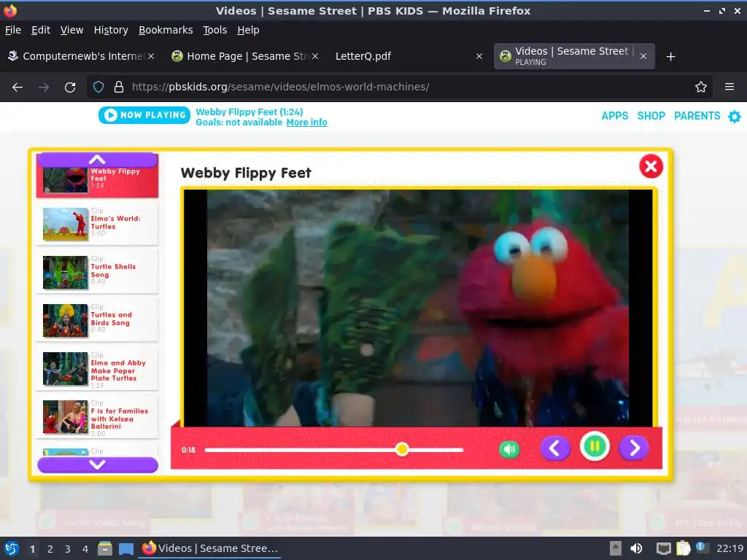Mute the video with green speaker button
Image resolution: width=747 pixels, height=560 pixels.
pos(508,449)
